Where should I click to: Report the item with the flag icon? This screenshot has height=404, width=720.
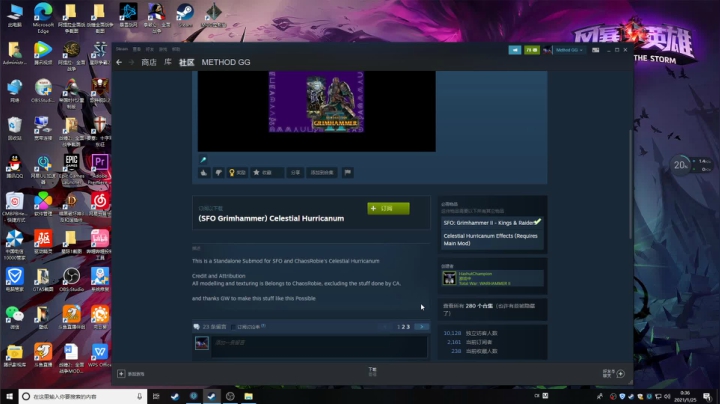[348, 173]
